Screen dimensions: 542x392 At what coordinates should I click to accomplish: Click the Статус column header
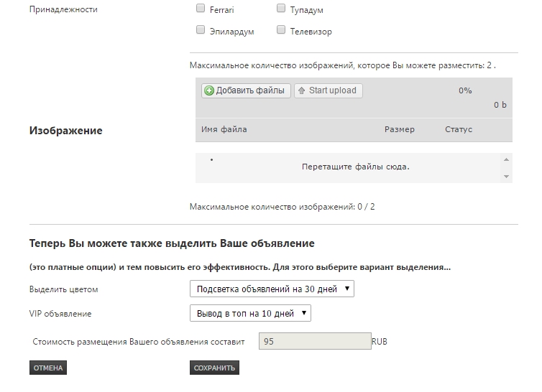(x=459, y=130)
